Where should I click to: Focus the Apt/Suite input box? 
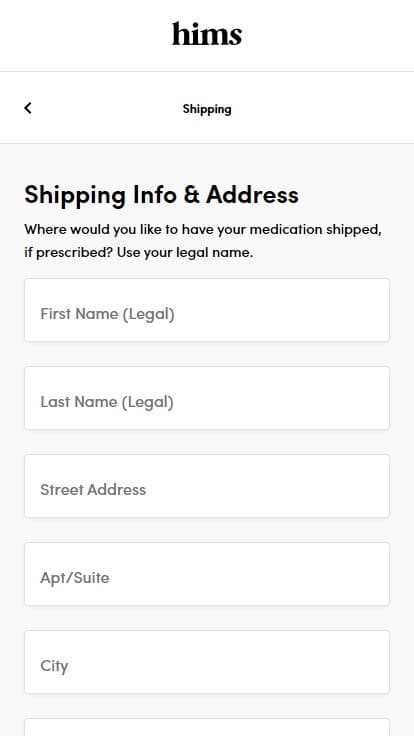pyautogui.click(x=207, y=574)
